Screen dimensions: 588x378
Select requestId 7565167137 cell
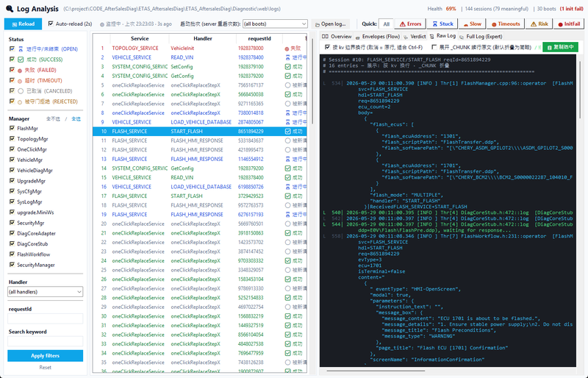(x=251, y=85)
